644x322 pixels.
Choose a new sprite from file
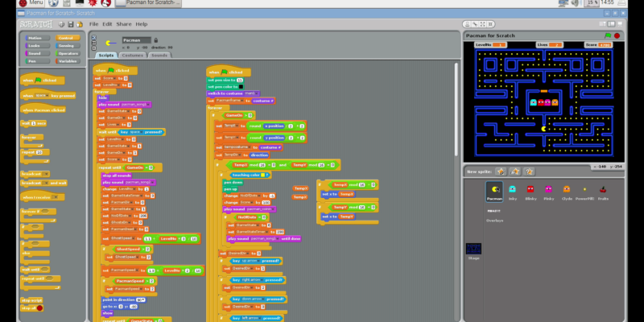point(515,171)
